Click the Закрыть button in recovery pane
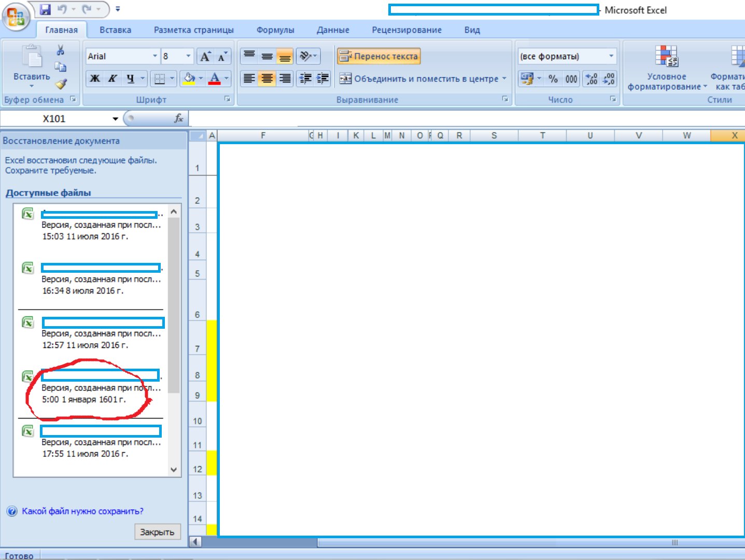The width and height of the screenshot is (745, 560). pos(158,532)
